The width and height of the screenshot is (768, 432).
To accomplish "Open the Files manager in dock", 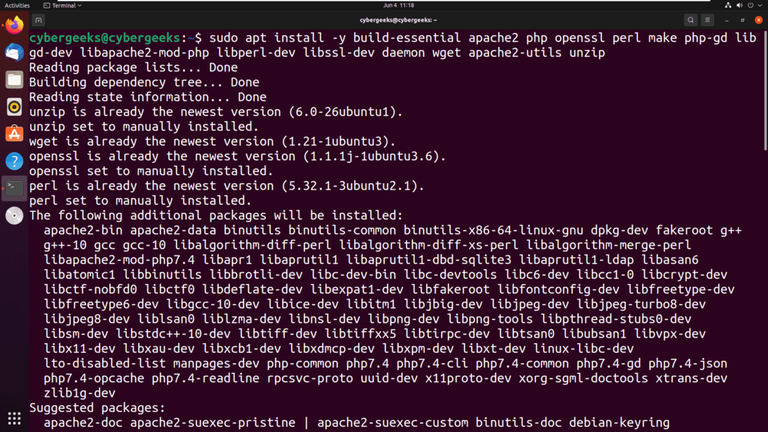I will [x=14, y=79].
